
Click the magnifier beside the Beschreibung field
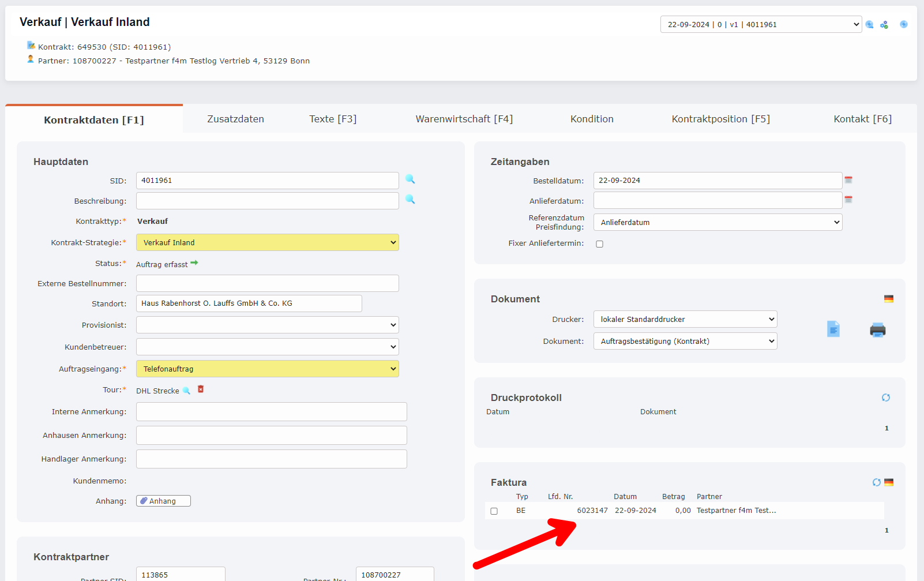[x=410, y=200]
